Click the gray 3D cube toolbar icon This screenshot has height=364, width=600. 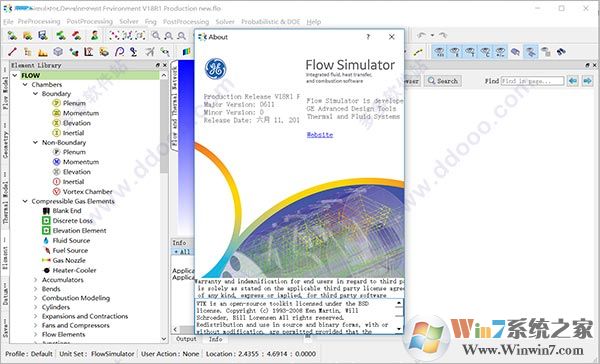[x=58, y=52]
